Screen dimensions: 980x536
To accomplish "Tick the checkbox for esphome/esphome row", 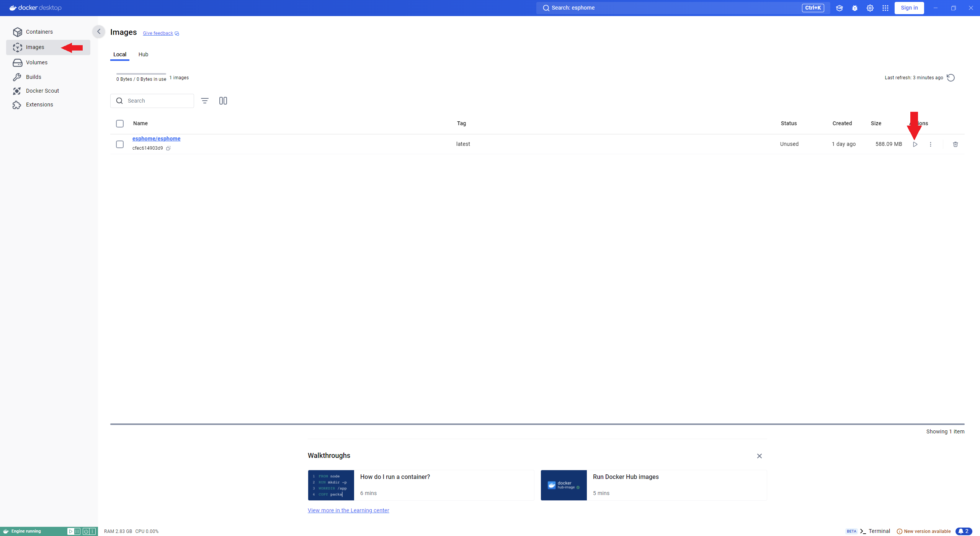I will 120,144.
